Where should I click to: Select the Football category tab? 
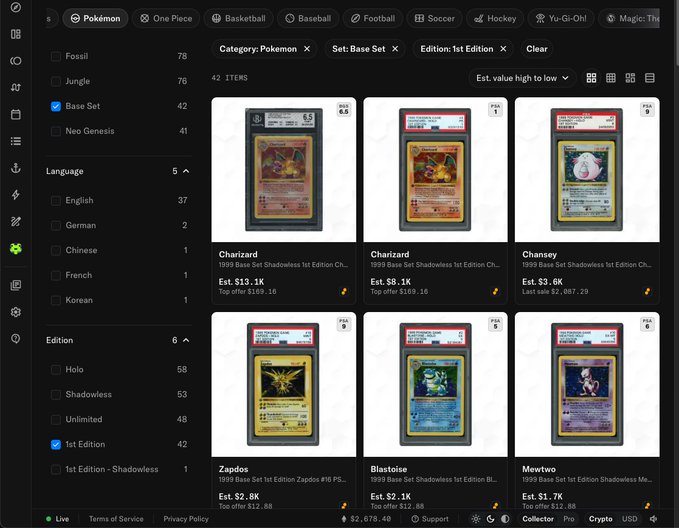pyautogui.click(x=373, y=18)
